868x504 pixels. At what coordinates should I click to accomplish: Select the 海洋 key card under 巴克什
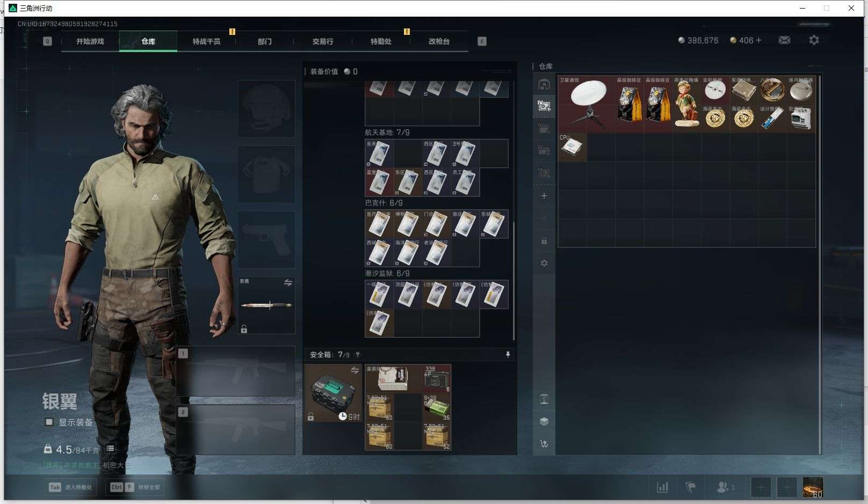pyautogui.click(x=408, y=253)
